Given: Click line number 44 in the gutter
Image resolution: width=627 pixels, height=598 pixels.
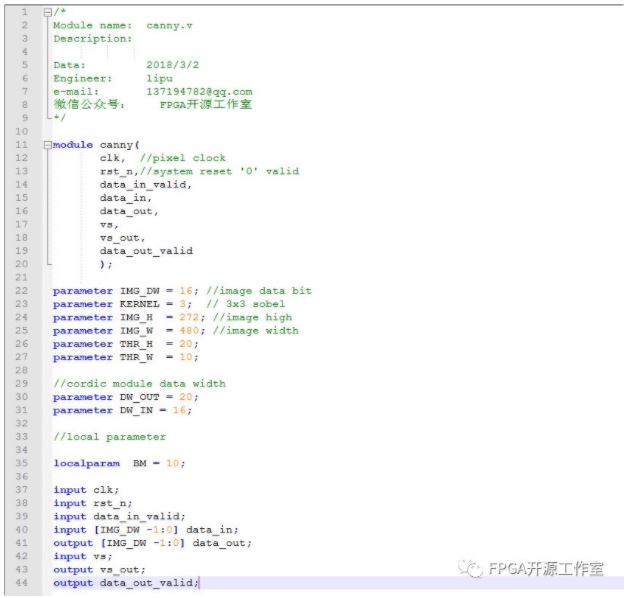Looking at the screenshot, I should 22,583.
